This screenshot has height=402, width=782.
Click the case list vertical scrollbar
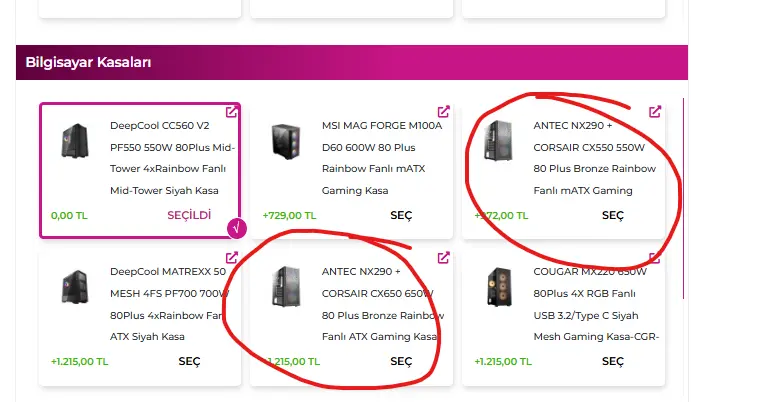[683, 199]
